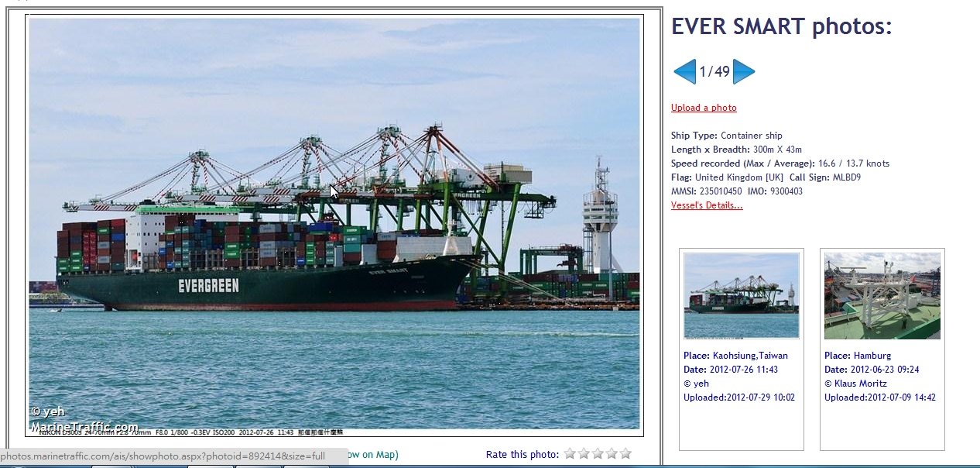
Task: Select the MMSI '235010450' value
Action: tap(720, 191)
